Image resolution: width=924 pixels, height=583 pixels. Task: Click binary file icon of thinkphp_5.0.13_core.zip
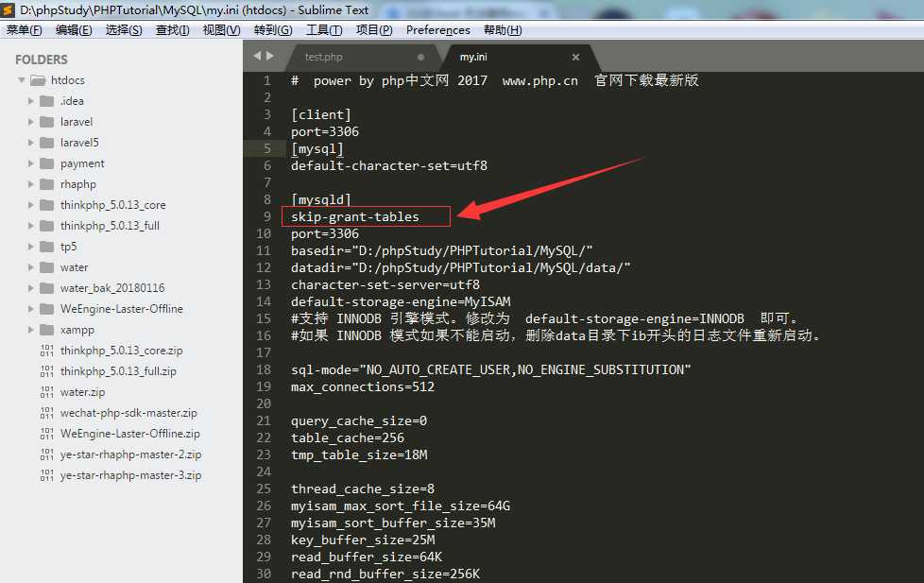click(x=47, y=351)
